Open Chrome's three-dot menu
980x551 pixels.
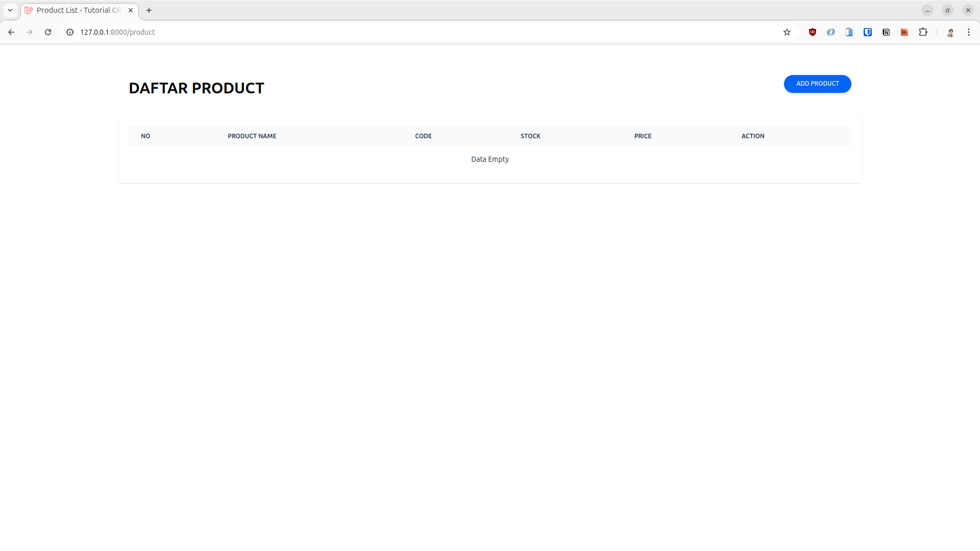pos(969,32)
